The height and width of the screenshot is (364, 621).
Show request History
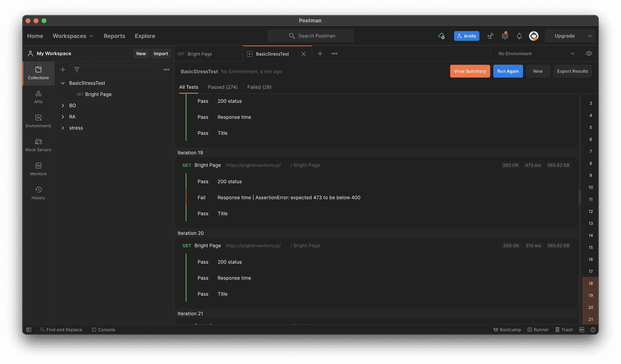coord(38,193)
